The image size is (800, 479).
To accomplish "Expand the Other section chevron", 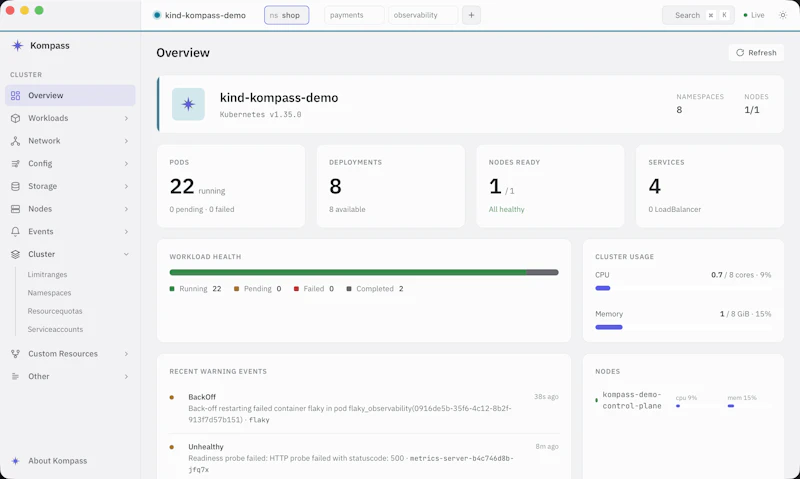I will [x=126, y=376].
